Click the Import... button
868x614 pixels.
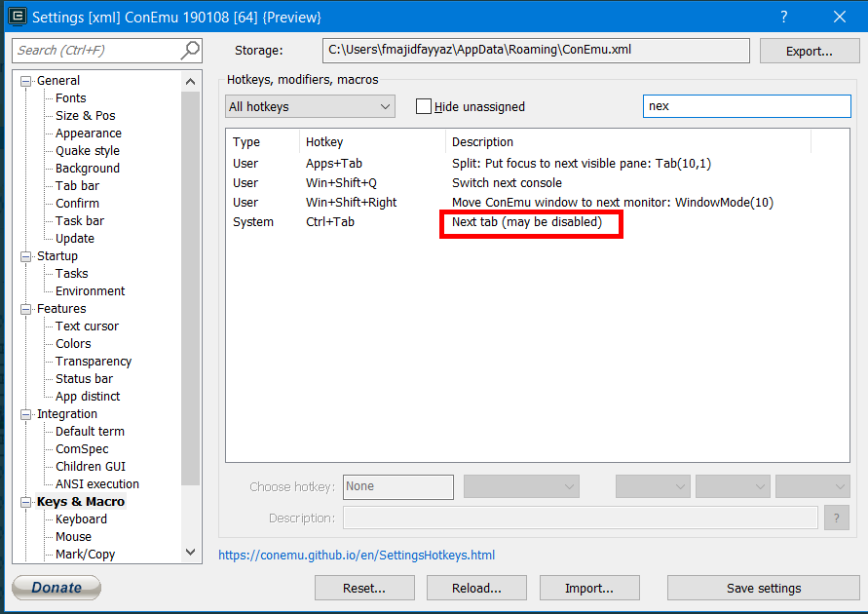589,588
